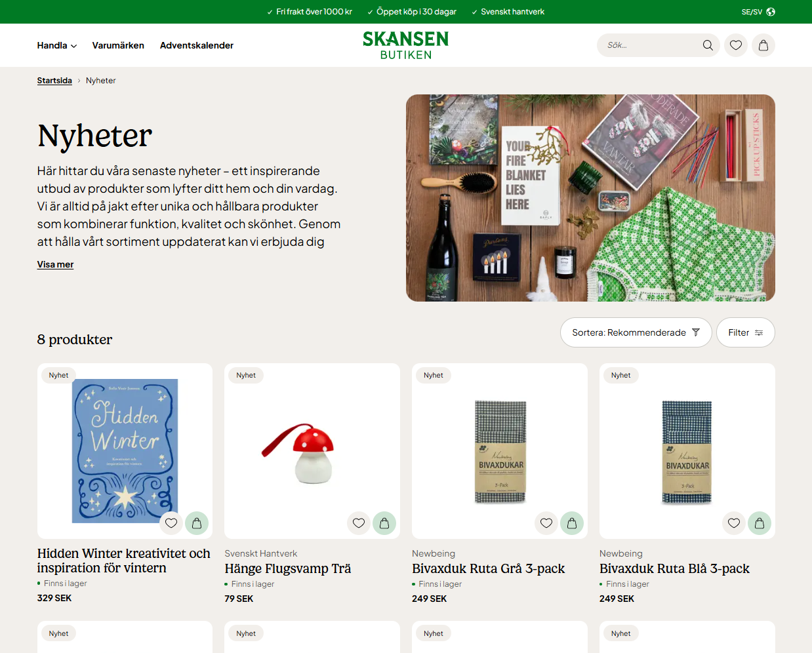Click the search magnifier icon
The image size is (812, 653).
coord(708,45)
